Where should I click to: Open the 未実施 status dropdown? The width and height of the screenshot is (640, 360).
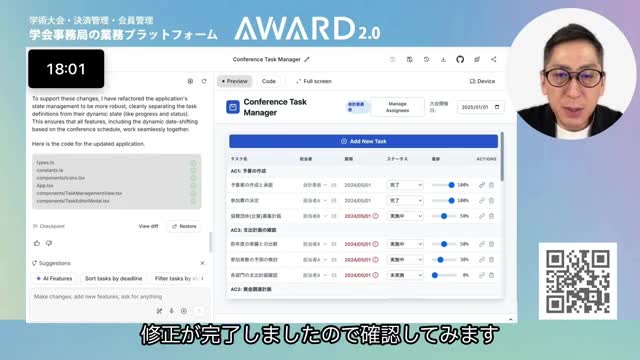click(x=405, y=275)
